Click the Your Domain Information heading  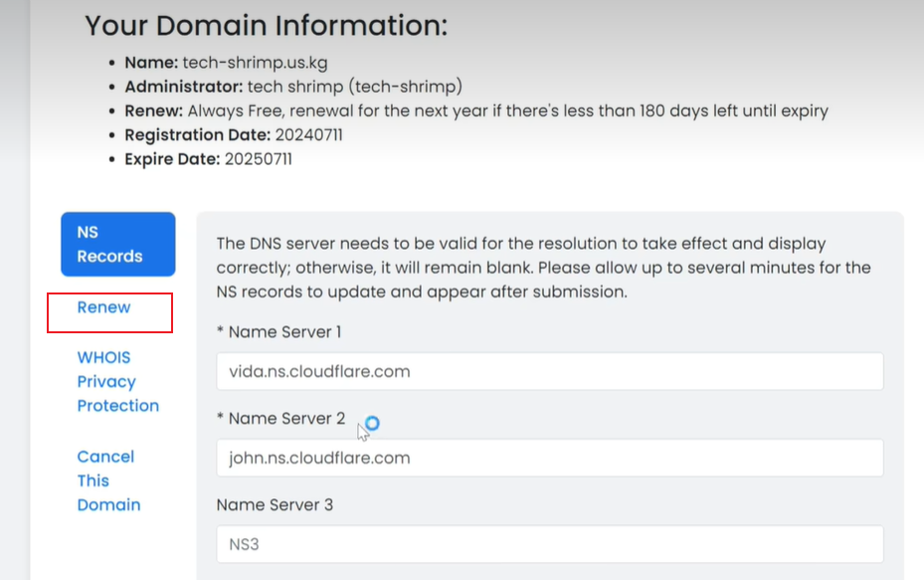267,25
